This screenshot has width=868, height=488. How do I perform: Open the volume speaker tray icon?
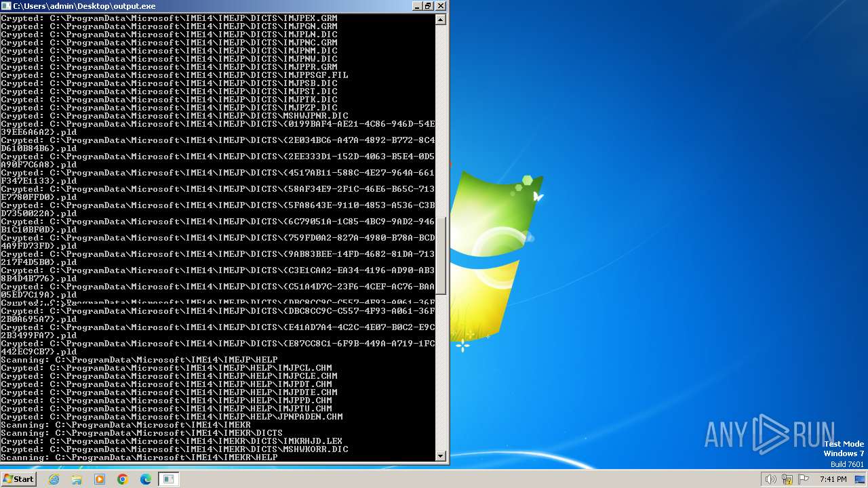coord(771,479)
